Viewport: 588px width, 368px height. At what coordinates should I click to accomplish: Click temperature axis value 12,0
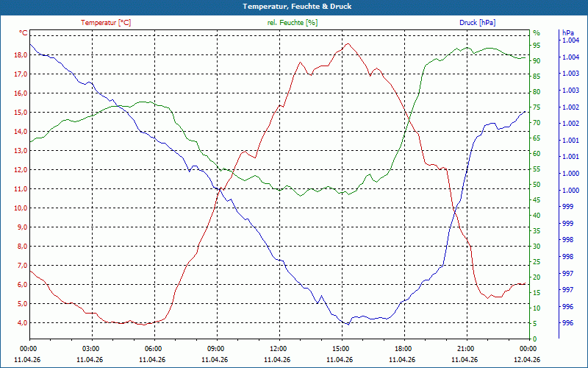coord(21,170)
